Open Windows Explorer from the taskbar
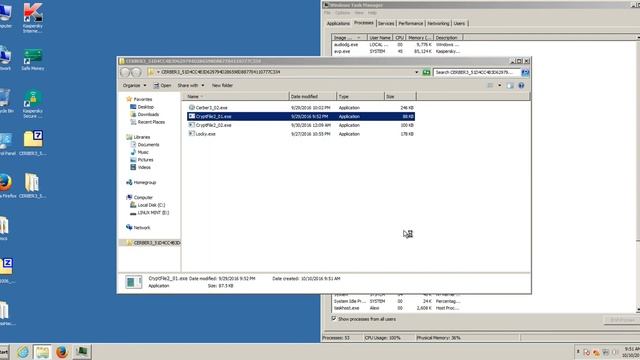 (x=42, y=352)
